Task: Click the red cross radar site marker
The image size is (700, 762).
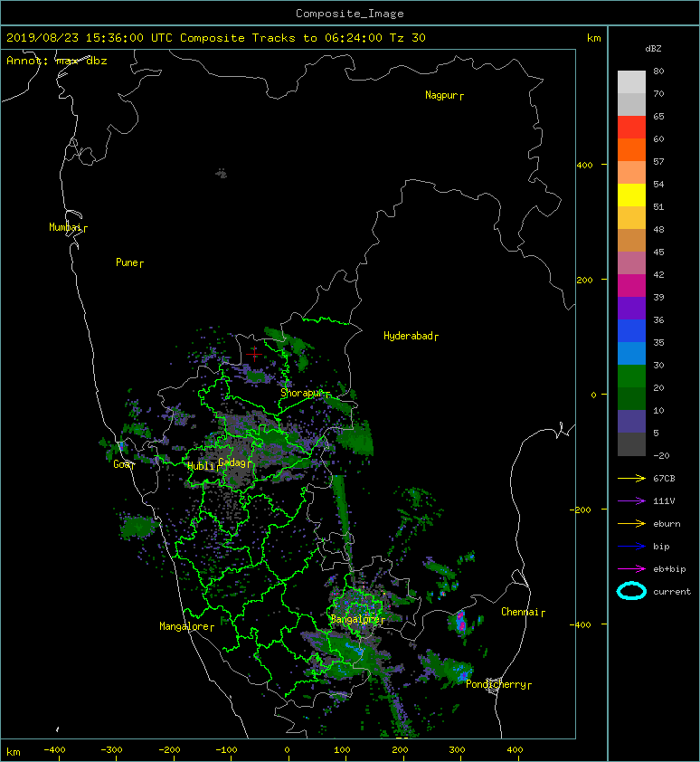Action: pyautogui.click(x=254, y=354)
